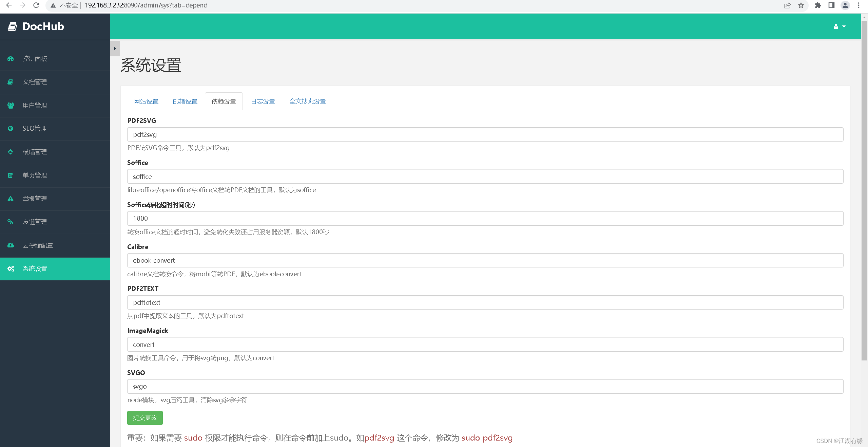Toggle sidebar with the small arrow expander
The image size is (868, 447).
tap(115, 49)
